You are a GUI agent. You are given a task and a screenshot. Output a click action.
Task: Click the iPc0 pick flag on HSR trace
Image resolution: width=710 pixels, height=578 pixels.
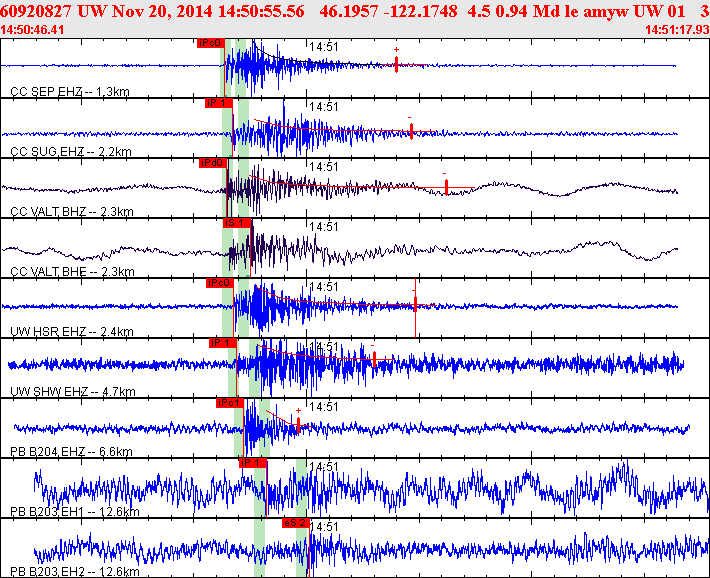click(x=220, y=283)
